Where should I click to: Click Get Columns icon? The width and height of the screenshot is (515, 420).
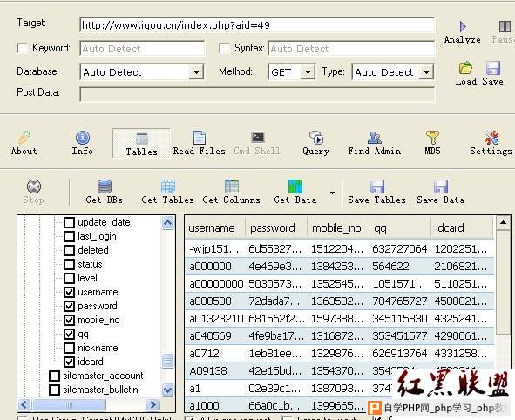click(x=232, y=186)
